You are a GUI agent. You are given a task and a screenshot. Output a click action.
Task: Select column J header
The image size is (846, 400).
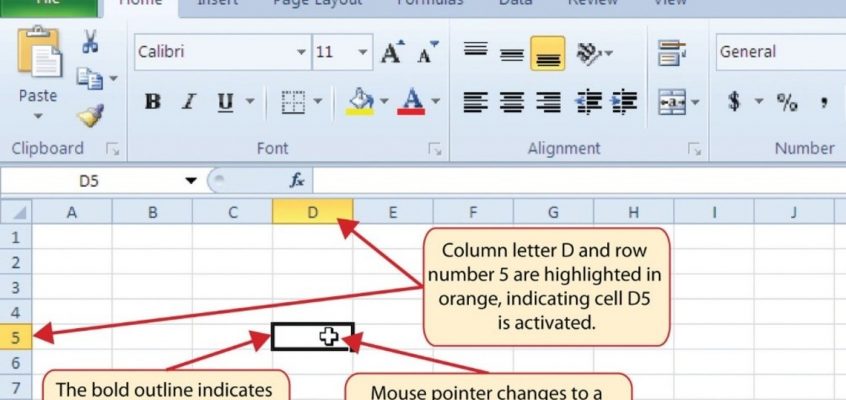click(x=794, y=212)
